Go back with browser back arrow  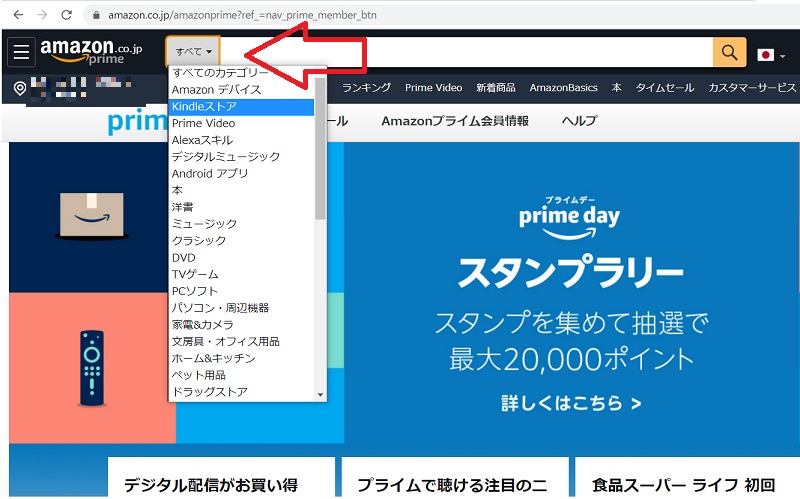click(x=18, y=15)
